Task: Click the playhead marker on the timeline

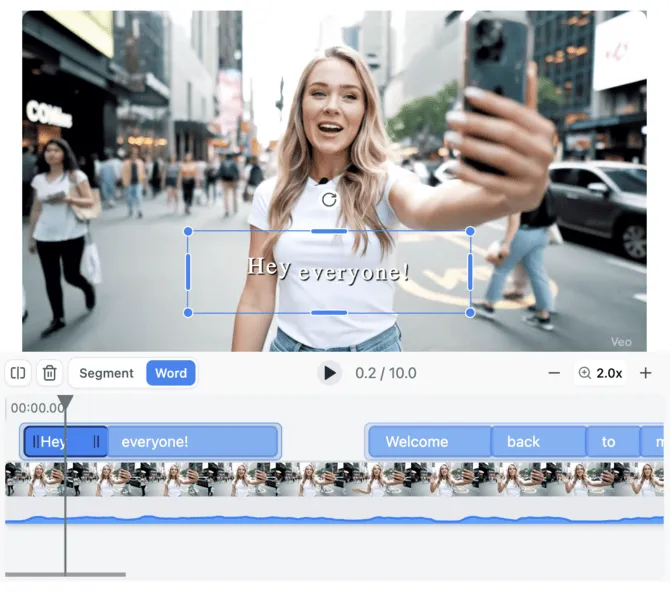Action: [65, 402]
